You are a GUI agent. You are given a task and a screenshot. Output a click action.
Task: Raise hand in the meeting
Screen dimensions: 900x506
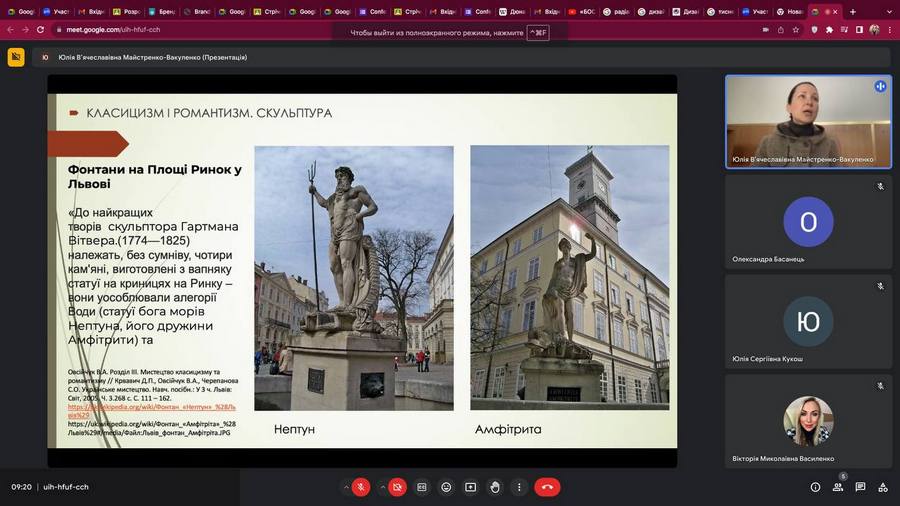tap(495, 487)
